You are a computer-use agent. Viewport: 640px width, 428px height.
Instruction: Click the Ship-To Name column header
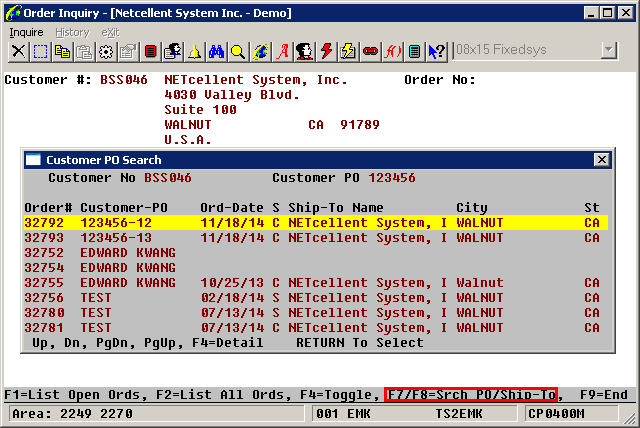tap(336, 208)
